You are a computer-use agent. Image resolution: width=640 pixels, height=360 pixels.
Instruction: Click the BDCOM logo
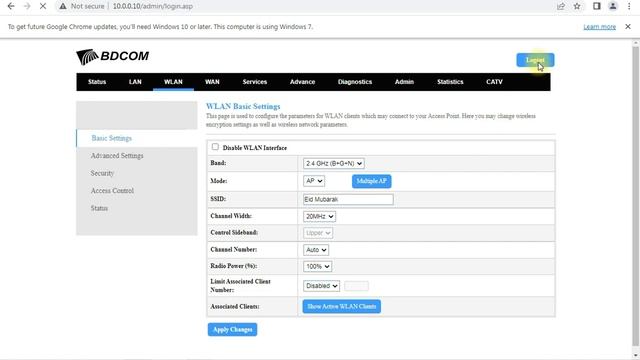(113, 57)
